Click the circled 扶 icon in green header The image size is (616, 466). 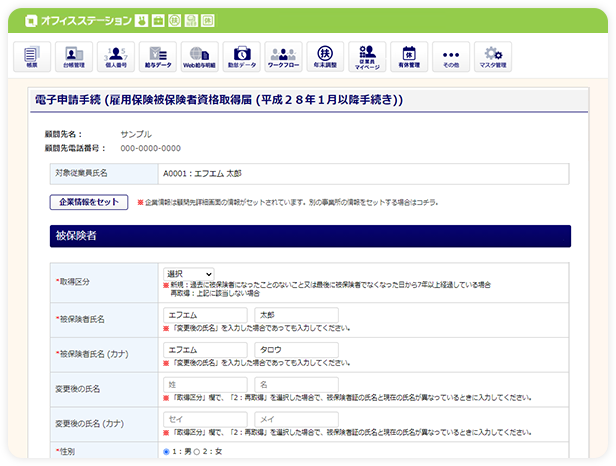[174, 20]
